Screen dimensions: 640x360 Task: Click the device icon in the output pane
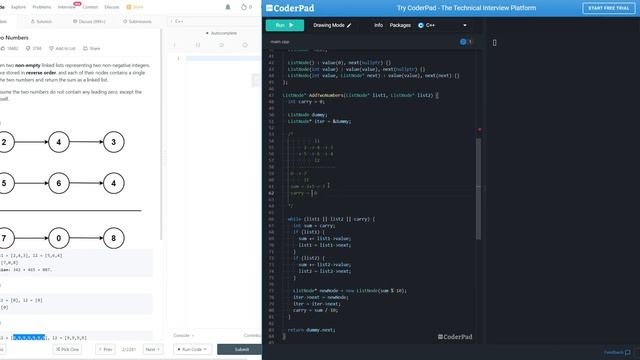495,42
